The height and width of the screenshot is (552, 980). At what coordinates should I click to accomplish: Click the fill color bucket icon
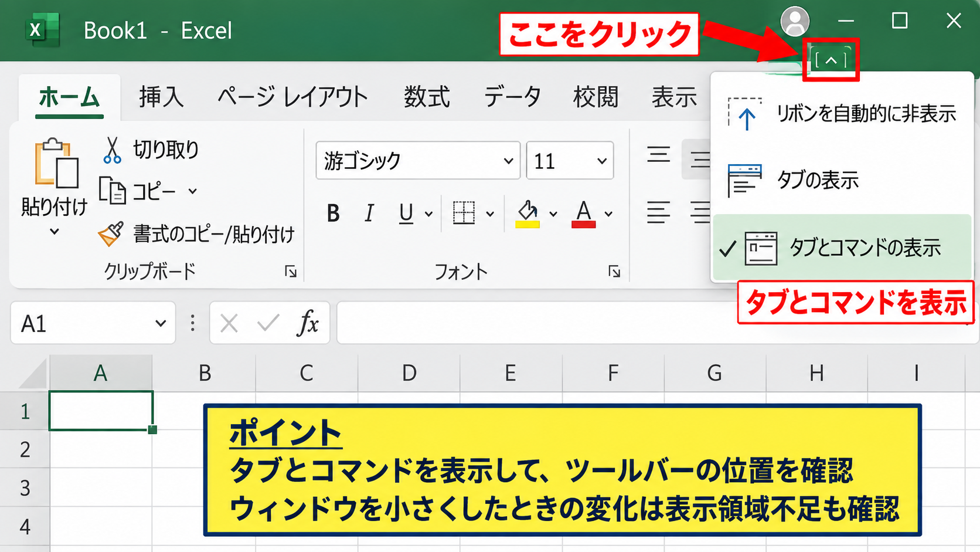click(x=528, y=214)
